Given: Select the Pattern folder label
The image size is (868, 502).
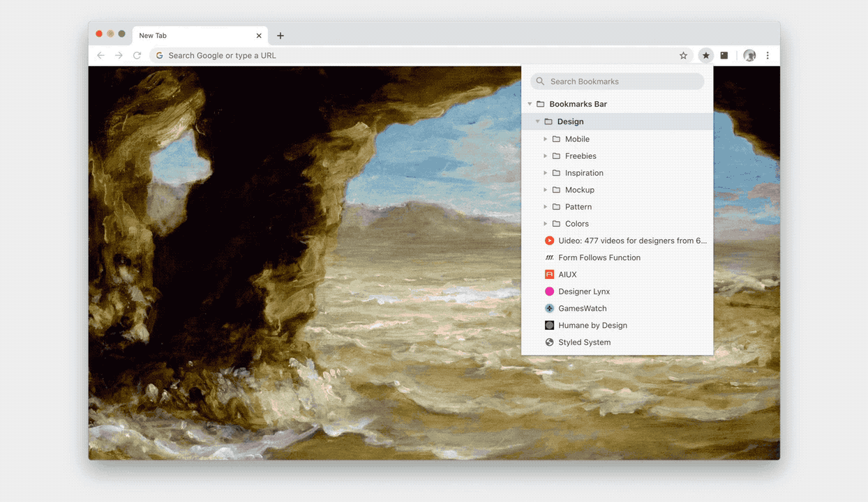Looking at the screenshot, I should pyautogui.click(x=578, y=207).
